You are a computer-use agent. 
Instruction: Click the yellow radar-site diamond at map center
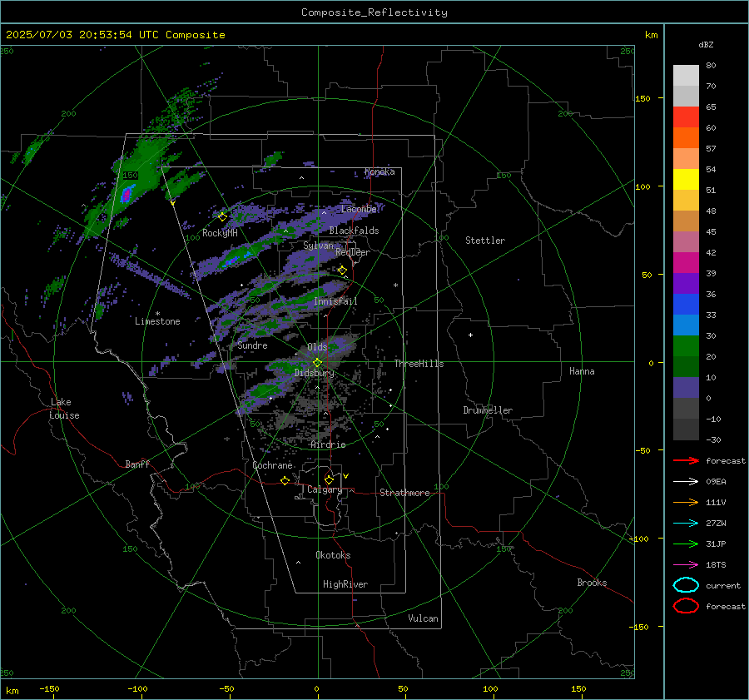pos(317,363)
